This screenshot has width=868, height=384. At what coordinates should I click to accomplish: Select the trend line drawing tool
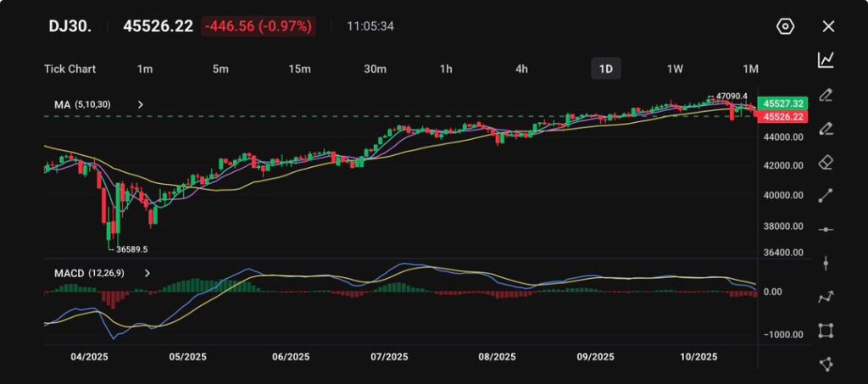(x=826, y=196)
